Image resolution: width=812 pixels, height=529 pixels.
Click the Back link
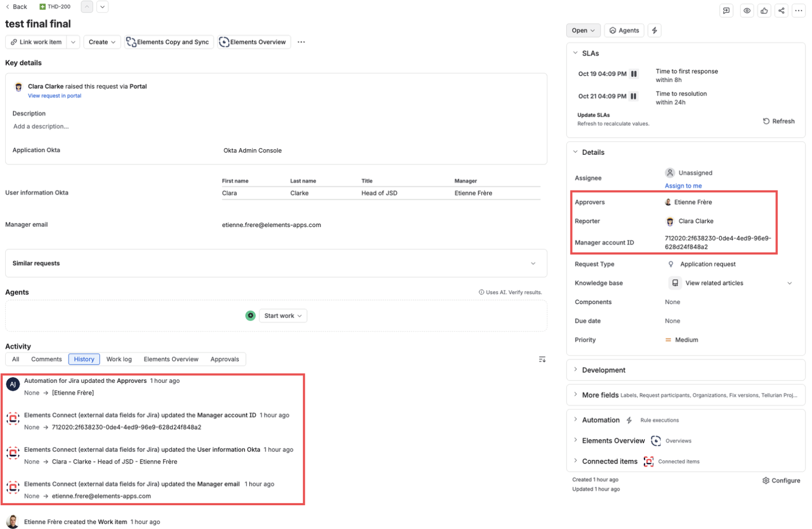pyautogui.click(x=17, y=7)
